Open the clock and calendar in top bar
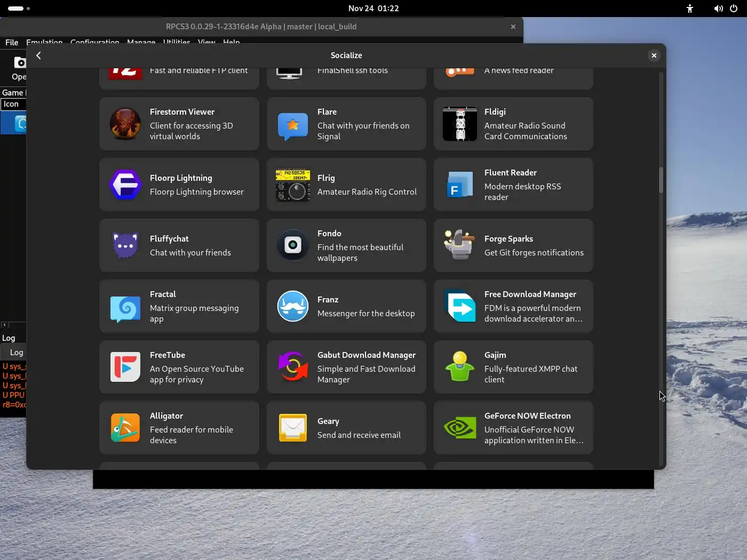Viewport: 747px width, 560px height. click(x=373, y=9)
